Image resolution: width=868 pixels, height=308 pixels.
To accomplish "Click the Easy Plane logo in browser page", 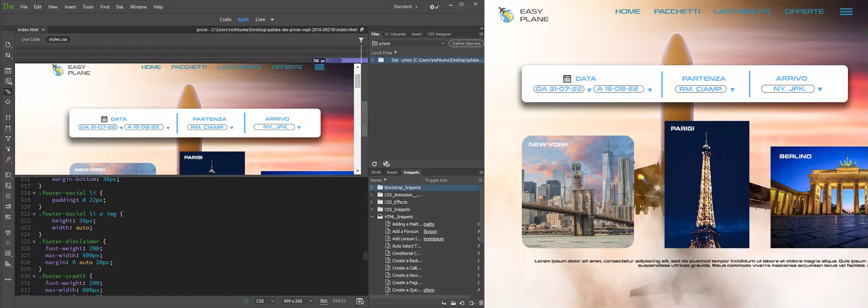I will 524,15.
